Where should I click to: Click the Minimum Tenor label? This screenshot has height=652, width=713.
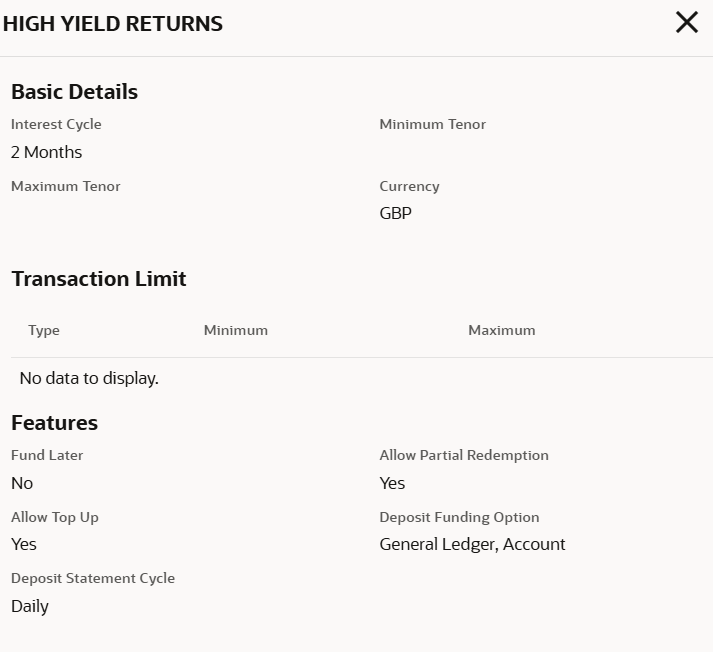432,125
